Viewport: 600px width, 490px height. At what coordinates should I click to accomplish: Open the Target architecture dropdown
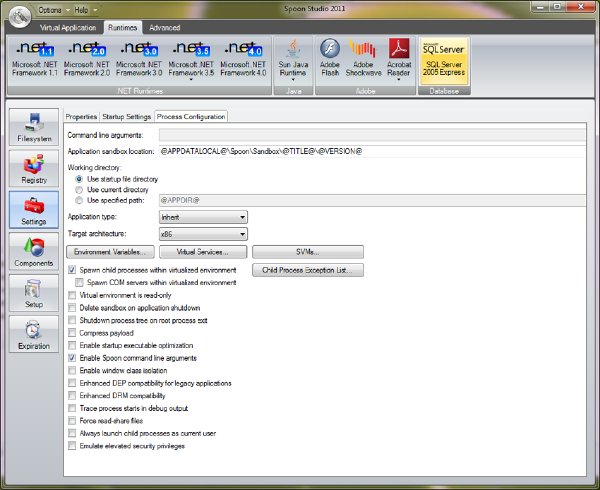pos(203,234)
